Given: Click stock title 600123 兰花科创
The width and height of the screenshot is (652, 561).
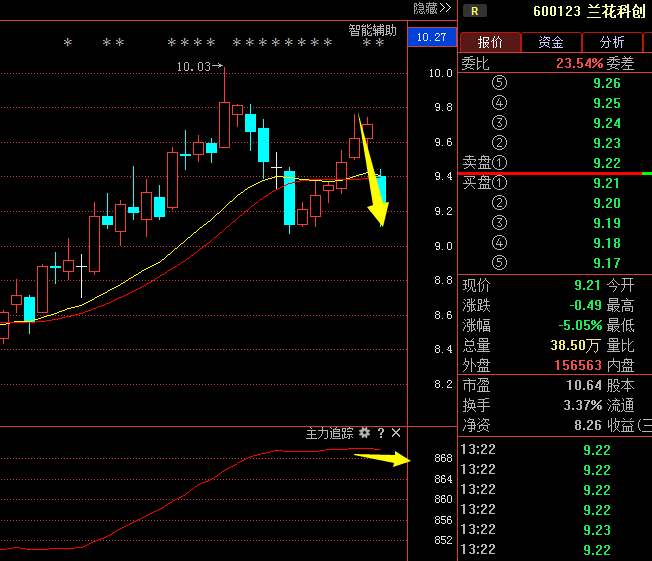Looking at the screenshot, I should (x=589, y=11).
